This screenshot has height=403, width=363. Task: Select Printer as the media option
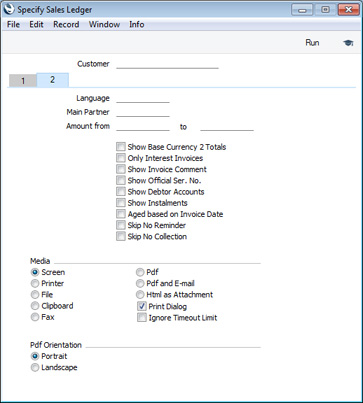(x=35, y=283)
